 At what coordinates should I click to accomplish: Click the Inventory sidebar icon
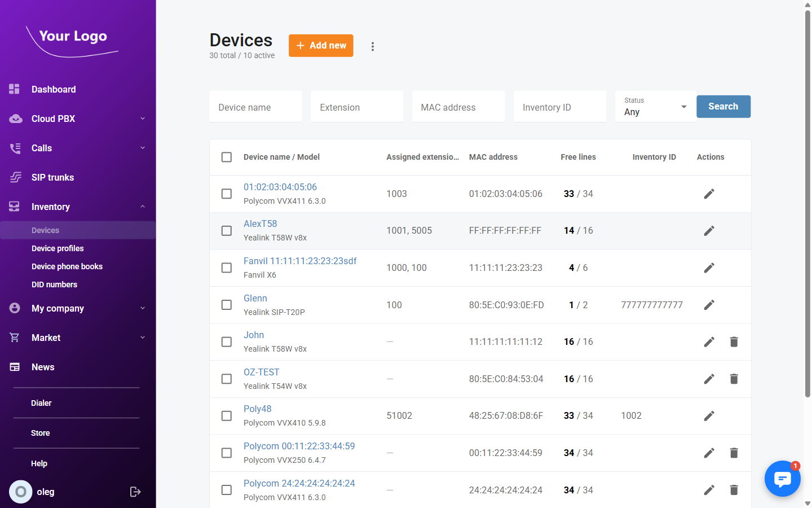14,207
